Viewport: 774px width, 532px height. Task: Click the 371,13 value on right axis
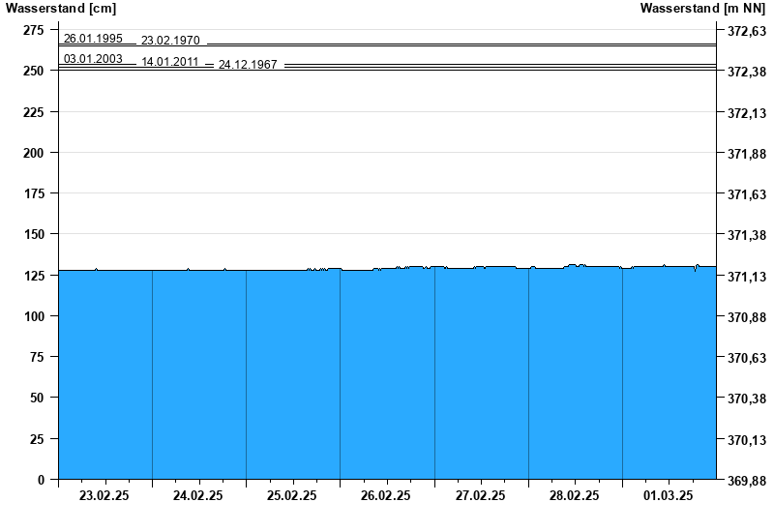(x=746, y=277)
